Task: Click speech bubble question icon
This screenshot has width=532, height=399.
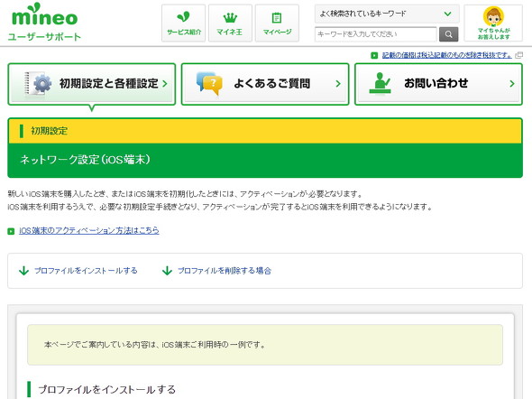Action: pos(209,83)
